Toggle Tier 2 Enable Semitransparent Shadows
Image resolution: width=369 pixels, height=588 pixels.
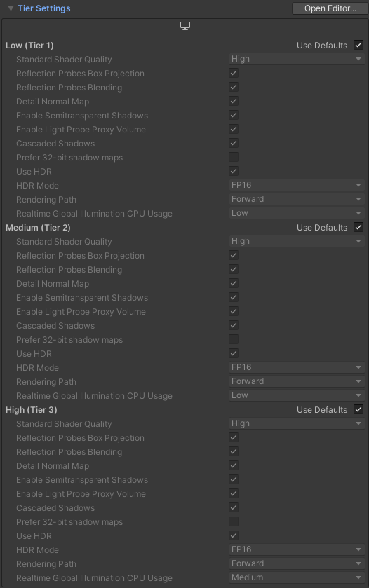(x=234, y=297)
